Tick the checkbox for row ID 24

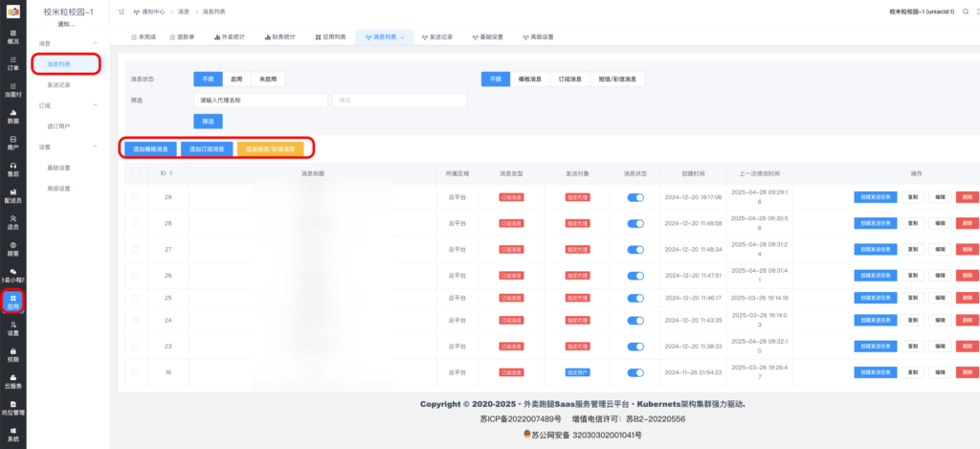pos(135,320)
